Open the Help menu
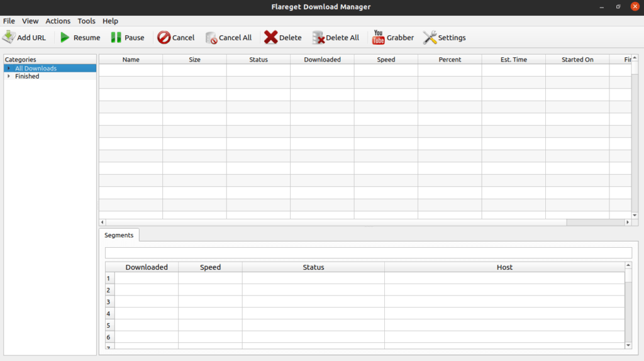Screen dimensions: 644x361 110,21
